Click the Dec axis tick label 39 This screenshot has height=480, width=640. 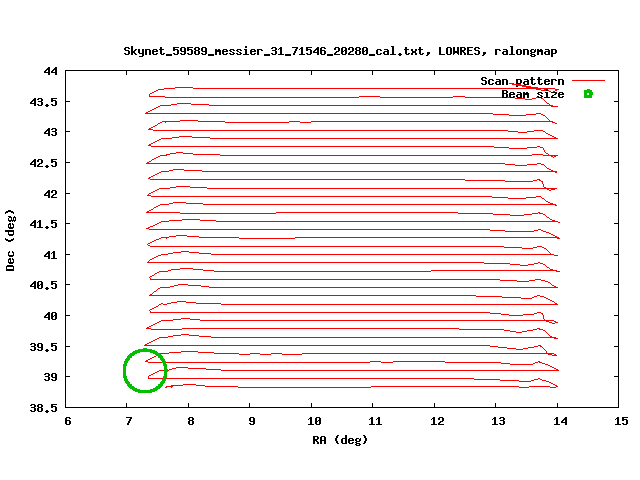coord(51,377)
